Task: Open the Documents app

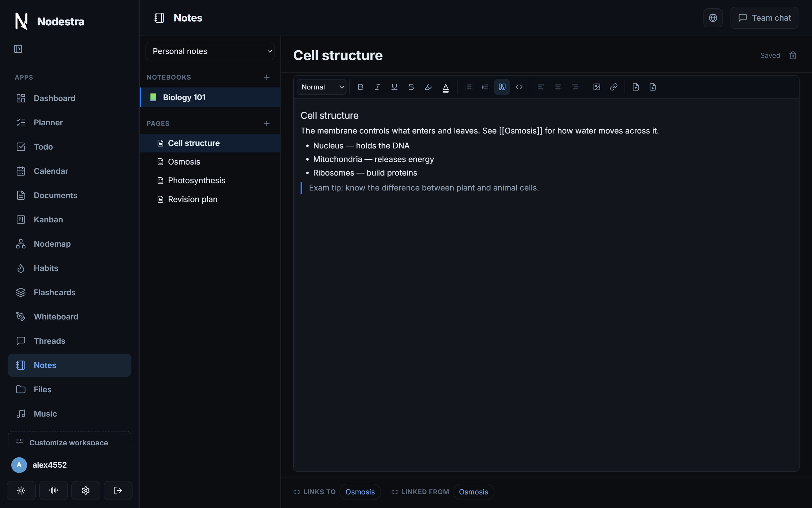Action: pos(69,195)
